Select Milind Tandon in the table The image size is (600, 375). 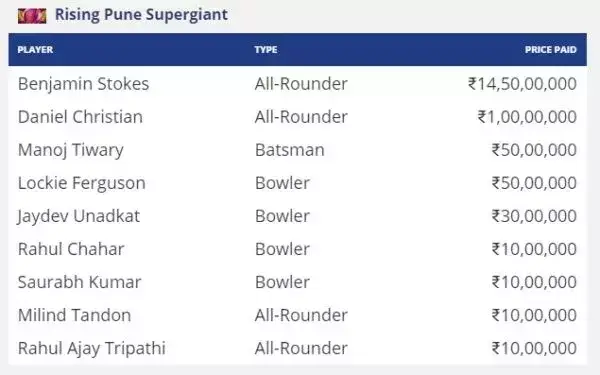[x=75, y=315]
